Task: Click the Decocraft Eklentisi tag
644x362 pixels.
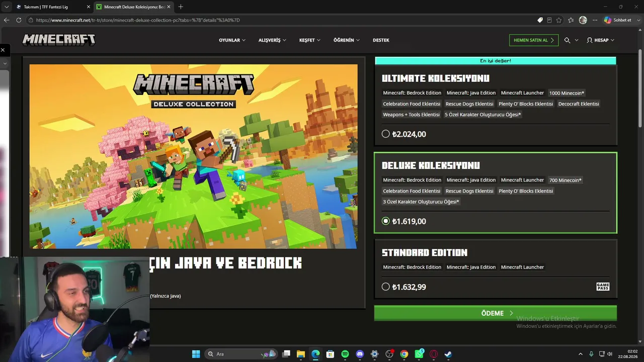Action: pyautogui.click(x=579, y=104)
